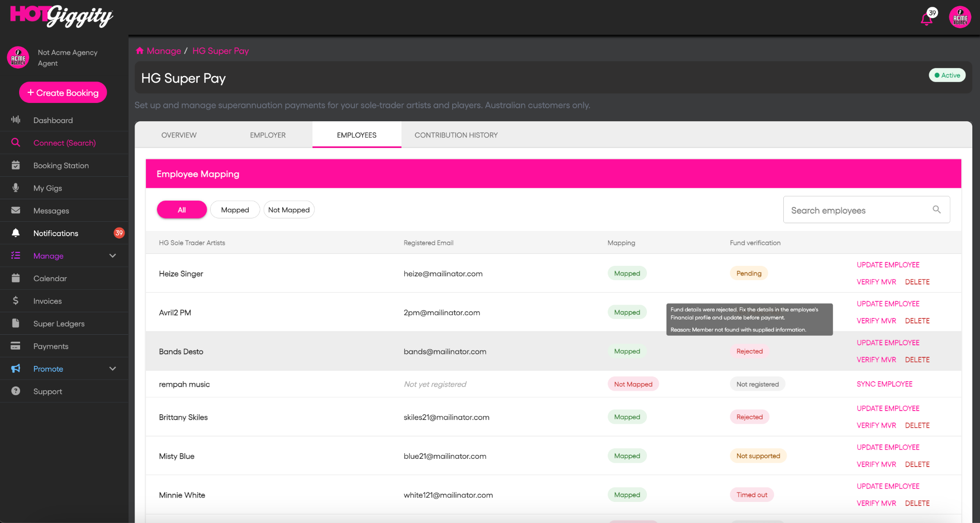
Task: Open the notification bell in the header
Action: 927,19
